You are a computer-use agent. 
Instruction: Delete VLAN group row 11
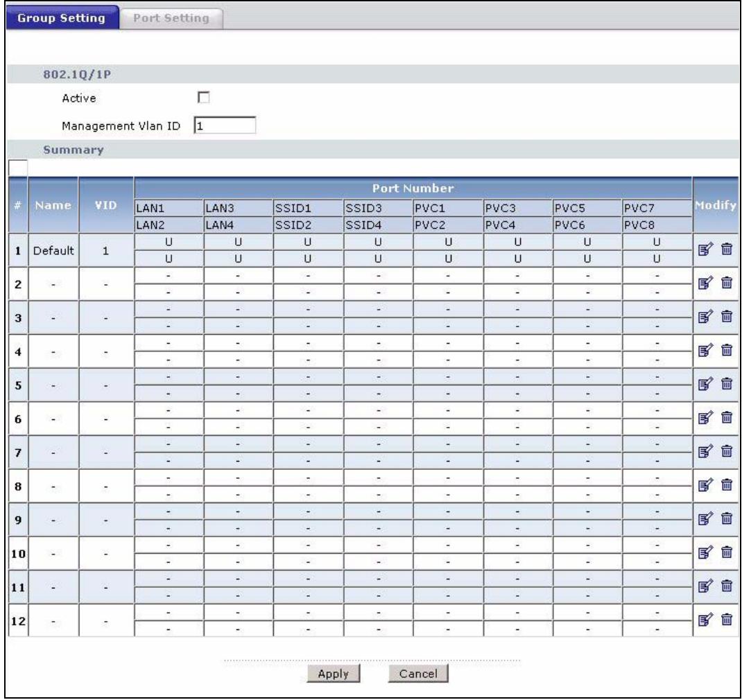727,586
